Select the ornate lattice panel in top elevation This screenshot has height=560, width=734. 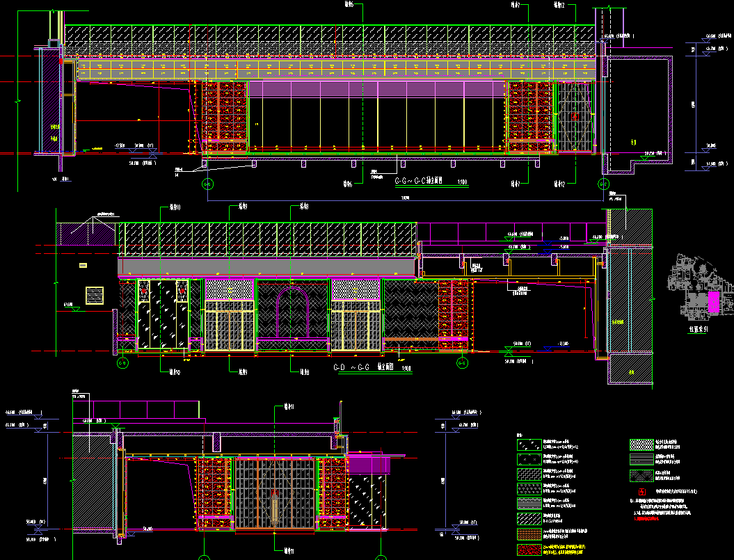click(575, 115)
